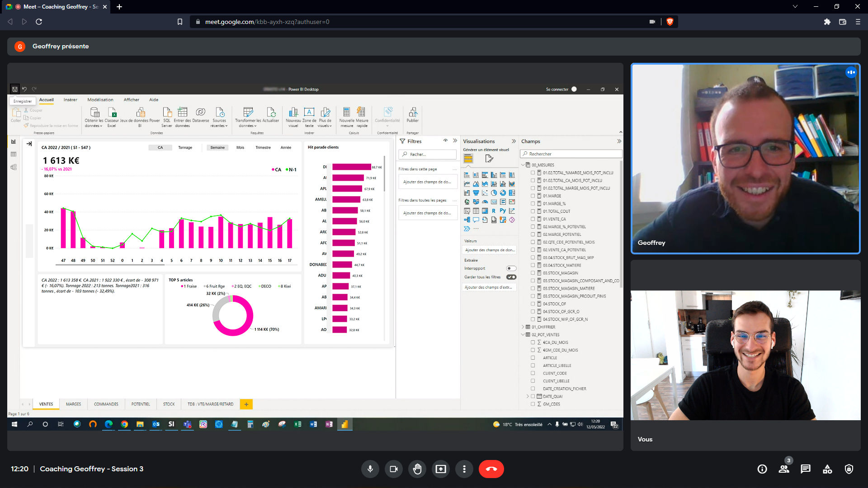Viewport: 868px width, 488px height.
Task: Open the Modélisation ribbon tab
Action: (x=100, y=100)
